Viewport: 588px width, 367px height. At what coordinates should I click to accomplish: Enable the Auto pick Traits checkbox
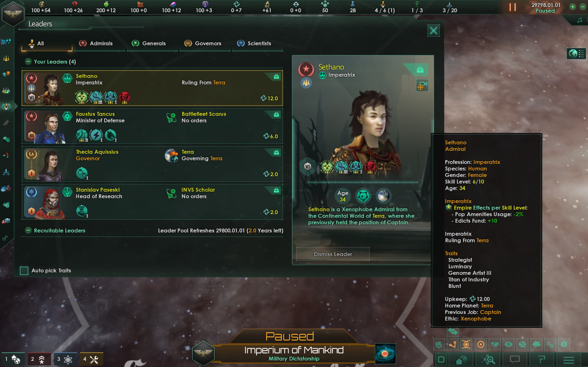tap(24, 270)
